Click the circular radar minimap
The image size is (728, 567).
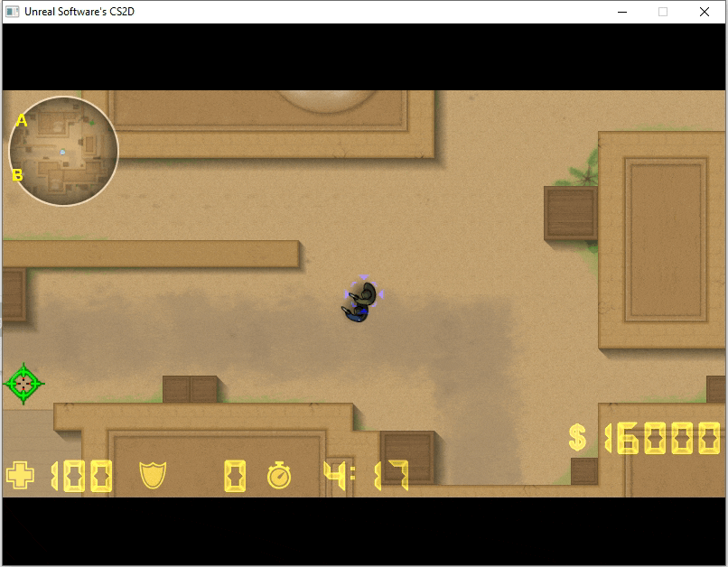click(x=63, y=151)
